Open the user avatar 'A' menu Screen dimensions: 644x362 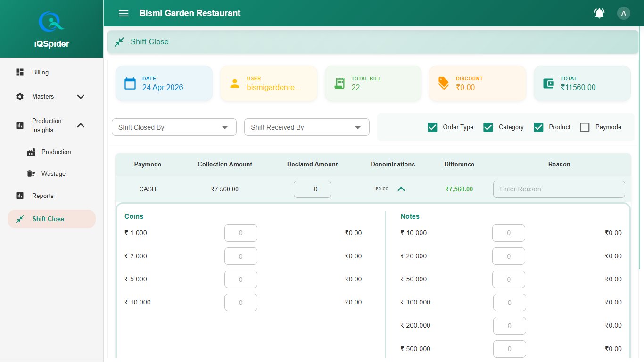click(x=624, y=13)
